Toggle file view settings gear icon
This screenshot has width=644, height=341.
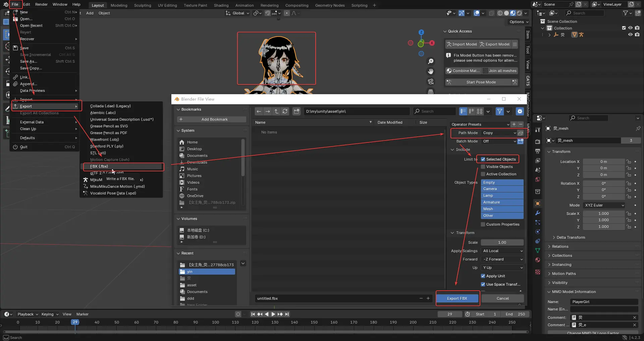[520, 111]
